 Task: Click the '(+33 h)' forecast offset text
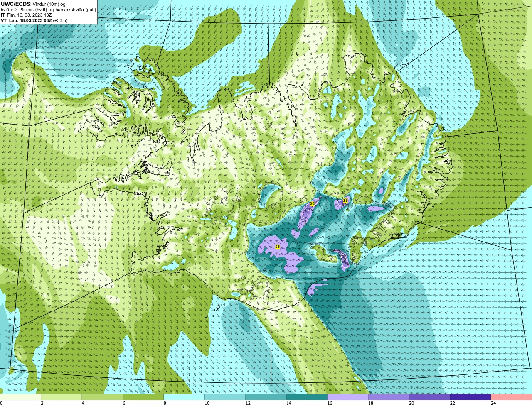(60, 20)
